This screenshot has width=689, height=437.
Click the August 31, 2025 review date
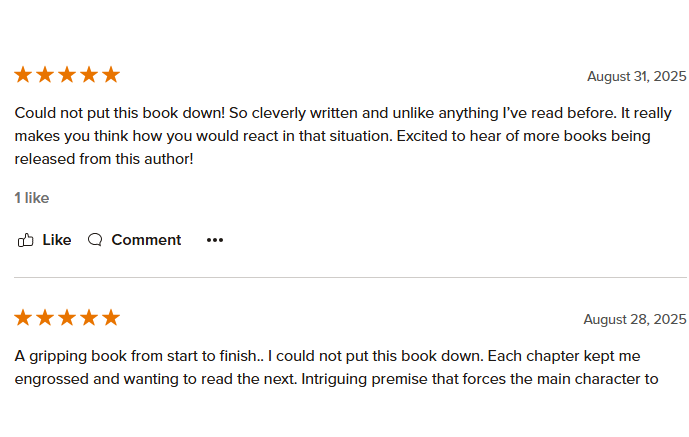point(636,77)
